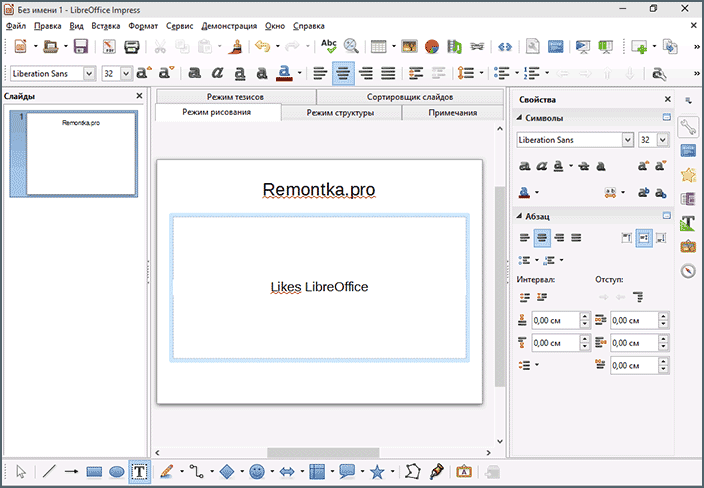704x488 pixels.
Task: Enable justified alignment in formatting toolbar
Action: tap(388, 73)
